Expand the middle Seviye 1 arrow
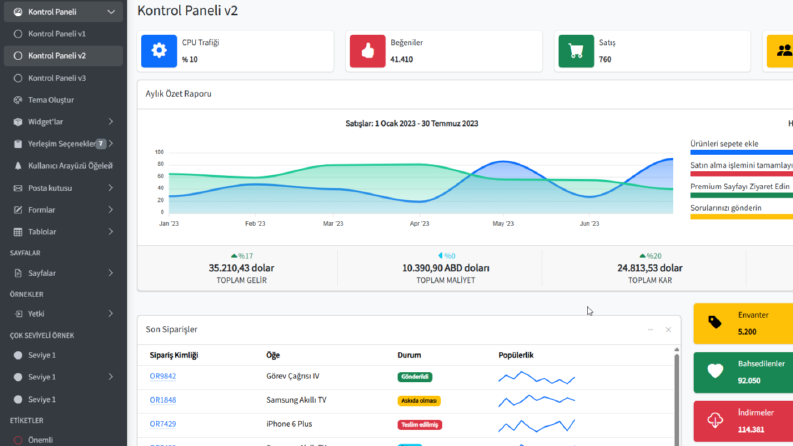 111,377
